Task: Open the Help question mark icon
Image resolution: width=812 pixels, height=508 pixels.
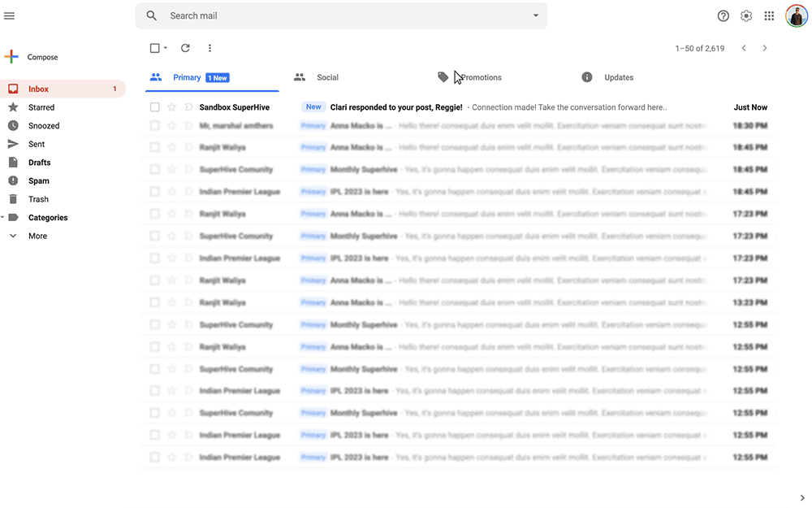Action: [723, 16]
